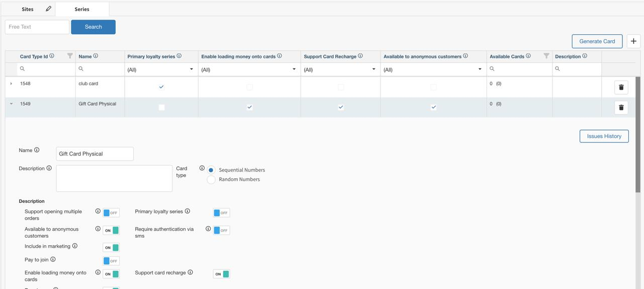
Task: Click the pencil edit icon beside Sites
Action: pyautogui.click(x=48, y=9)
